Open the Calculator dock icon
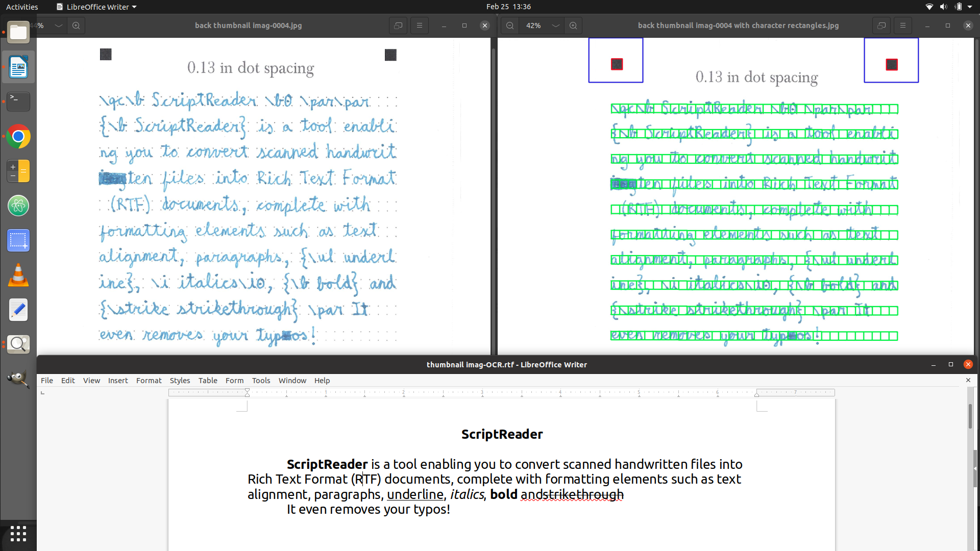The height and width of the screenshot is (551, 980). [x=18, y=171]
